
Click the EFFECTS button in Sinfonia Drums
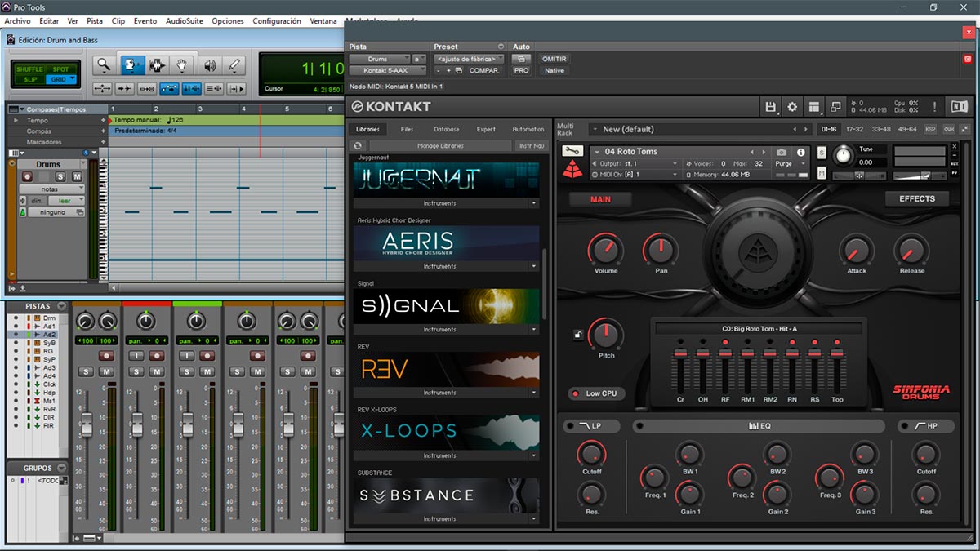tap(917, 198)
